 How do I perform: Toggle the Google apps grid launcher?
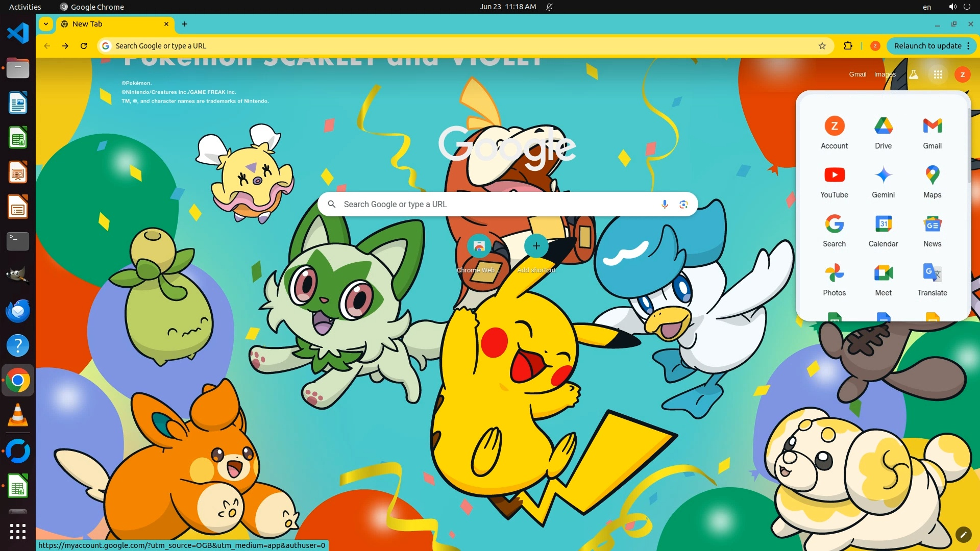point(938,74)
